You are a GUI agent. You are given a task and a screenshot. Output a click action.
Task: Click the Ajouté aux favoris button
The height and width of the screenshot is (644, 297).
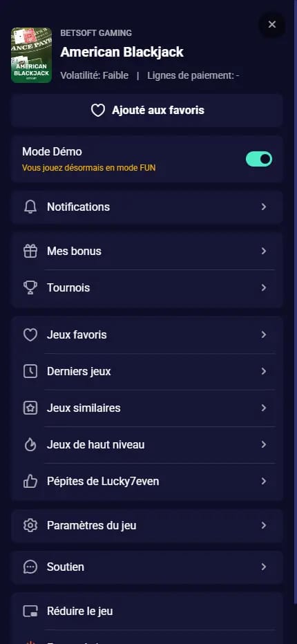point(147,111)
